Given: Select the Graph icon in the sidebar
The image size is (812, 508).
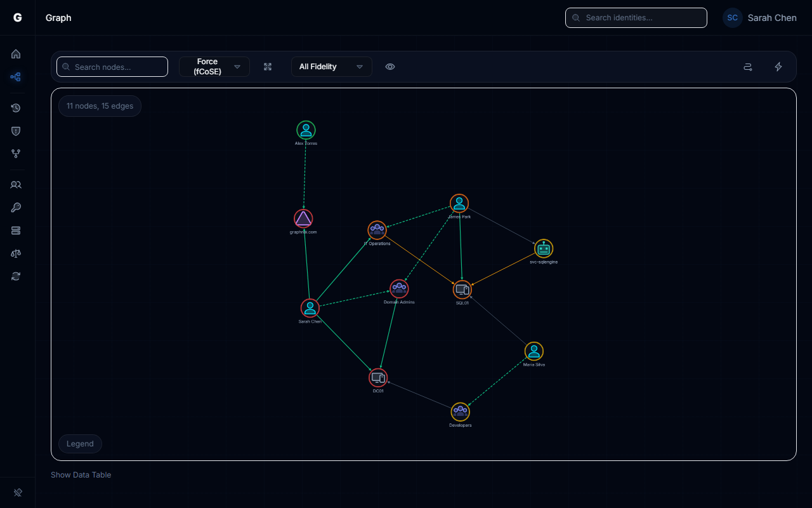Looking at the screenshot, I should click(16, 77).
